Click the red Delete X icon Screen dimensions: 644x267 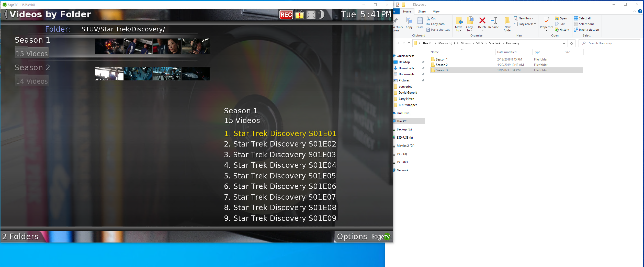coord(482,21)
